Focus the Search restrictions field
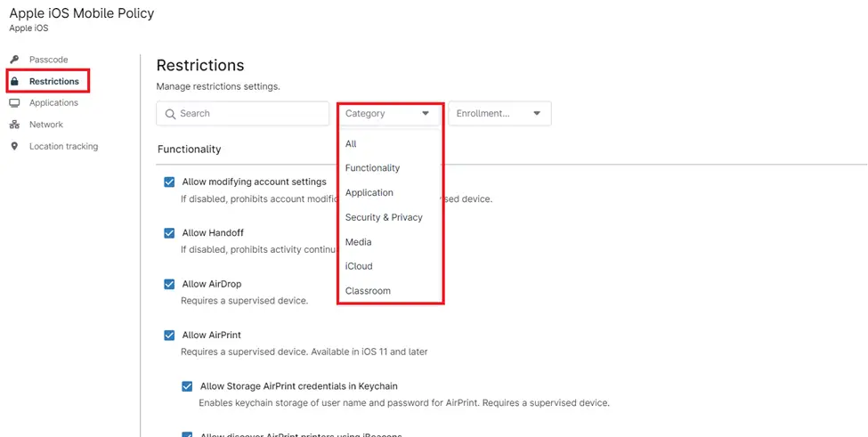 tap(242, 113)
